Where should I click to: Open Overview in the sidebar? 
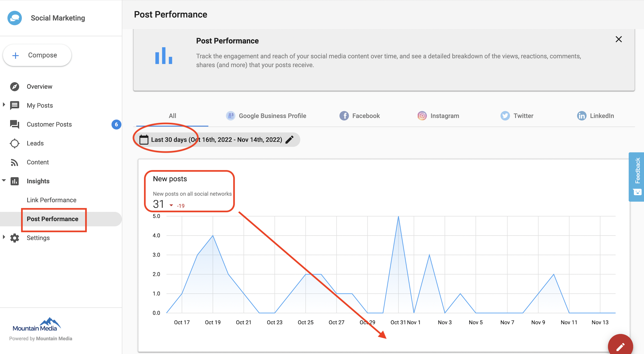coord(39,87)
